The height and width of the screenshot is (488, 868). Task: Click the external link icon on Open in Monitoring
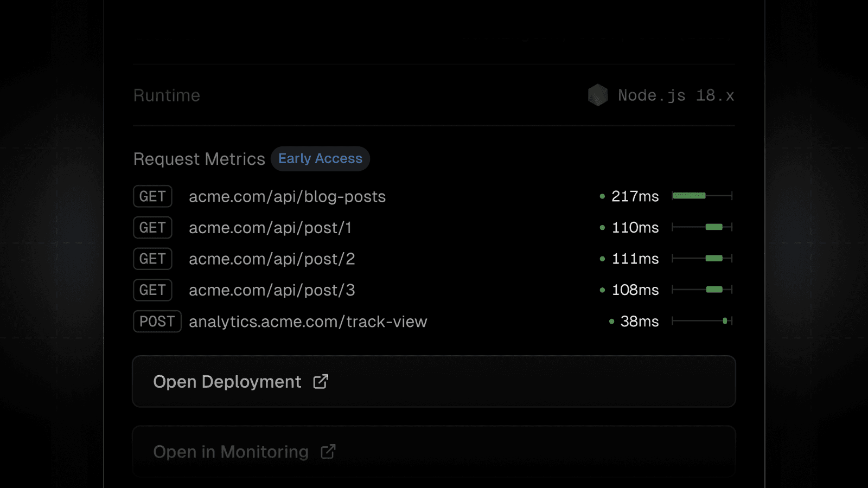[328, 452]
